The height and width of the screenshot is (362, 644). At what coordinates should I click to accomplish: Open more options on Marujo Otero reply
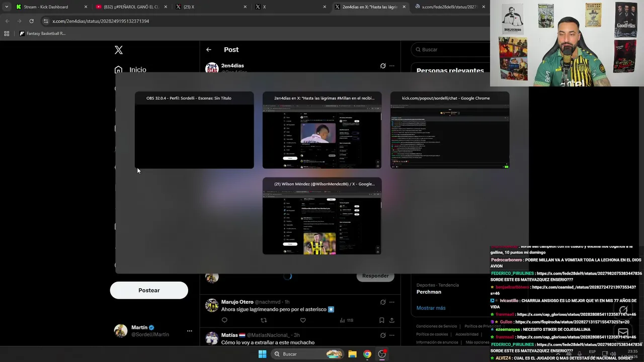coord(392,302)
